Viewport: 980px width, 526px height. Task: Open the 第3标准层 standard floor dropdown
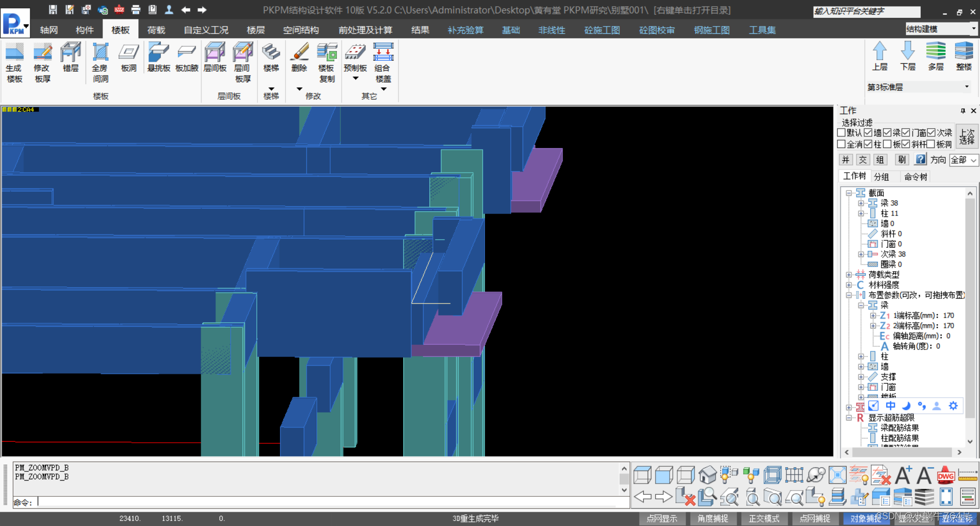tap(919, 87)
